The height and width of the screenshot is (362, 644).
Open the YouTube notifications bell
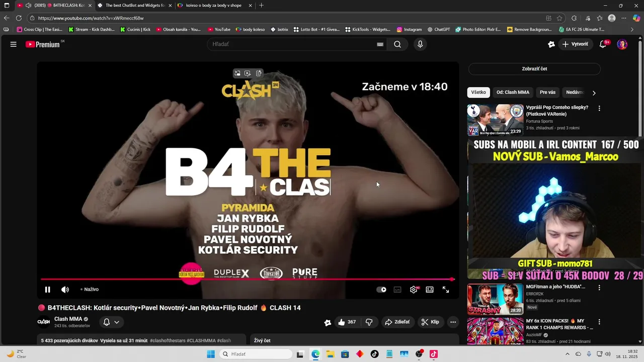[603, 44]
